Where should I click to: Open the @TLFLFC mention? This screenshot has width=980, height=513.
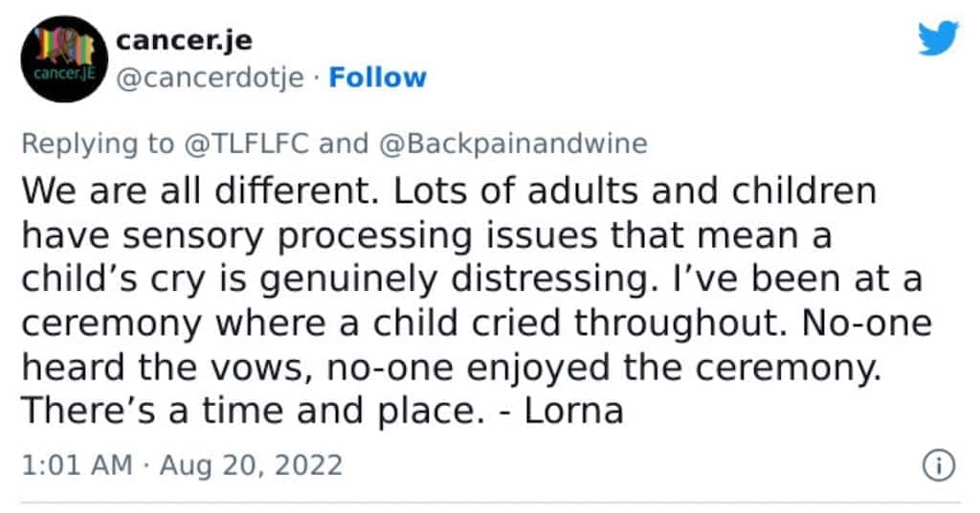[x=246, y=144]
